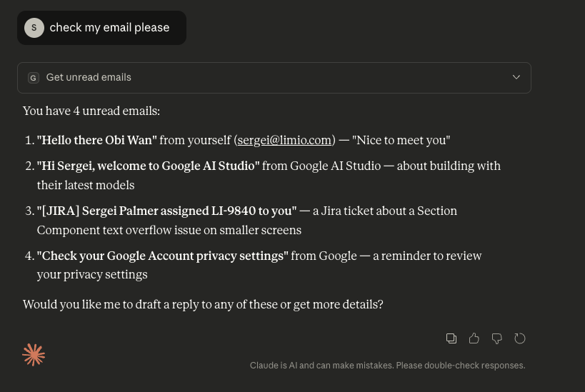Click the G icon beside Get unread emails
Screen dimensions: 585x392
[34, 78]
